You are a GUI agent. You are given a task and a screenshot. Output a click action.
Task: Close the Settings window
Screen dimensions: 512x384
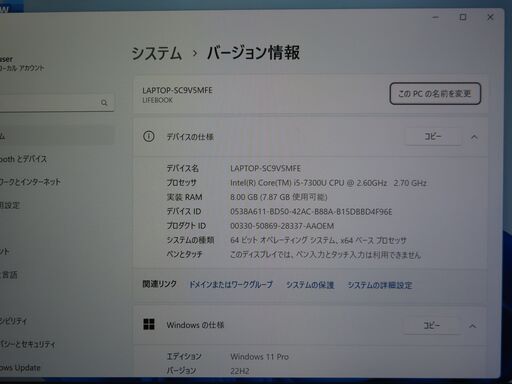490,17
